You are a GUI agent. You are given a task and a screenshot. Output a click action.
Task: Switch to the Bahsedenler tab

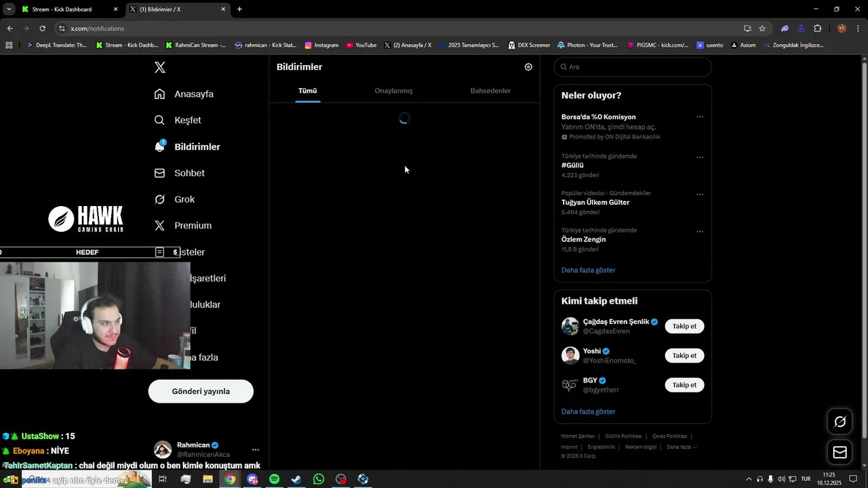pyautogui.click(x=490, y=91)
